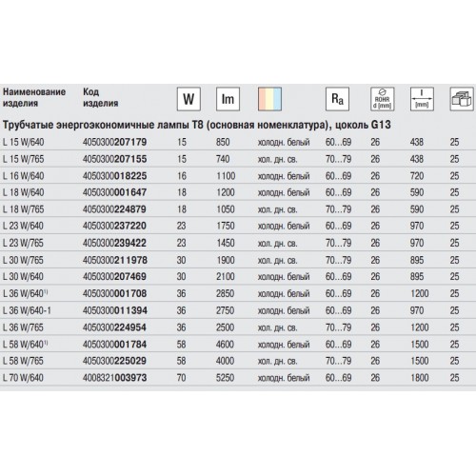Click the 'Код изделия' column header
476x476 pixels.
point(101,97)
